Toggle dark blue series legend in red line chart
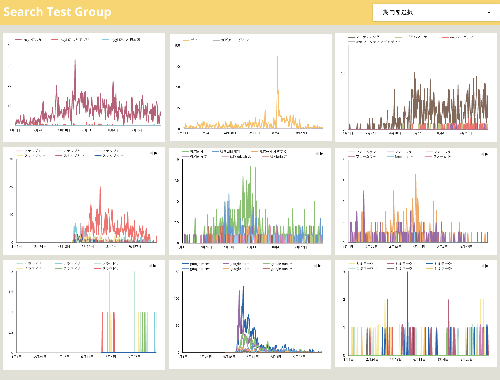500x380 pixels. [109, 155]
